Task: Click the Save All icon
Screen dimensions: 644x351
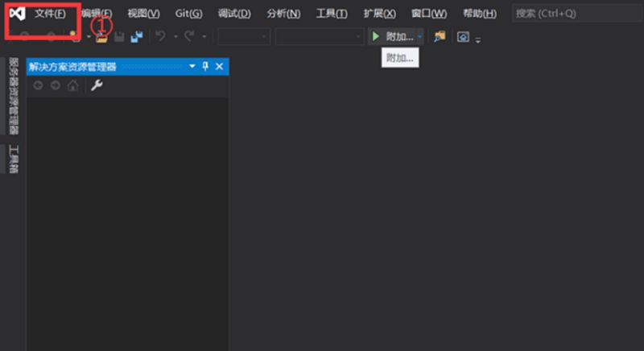Action: (136, 37)
